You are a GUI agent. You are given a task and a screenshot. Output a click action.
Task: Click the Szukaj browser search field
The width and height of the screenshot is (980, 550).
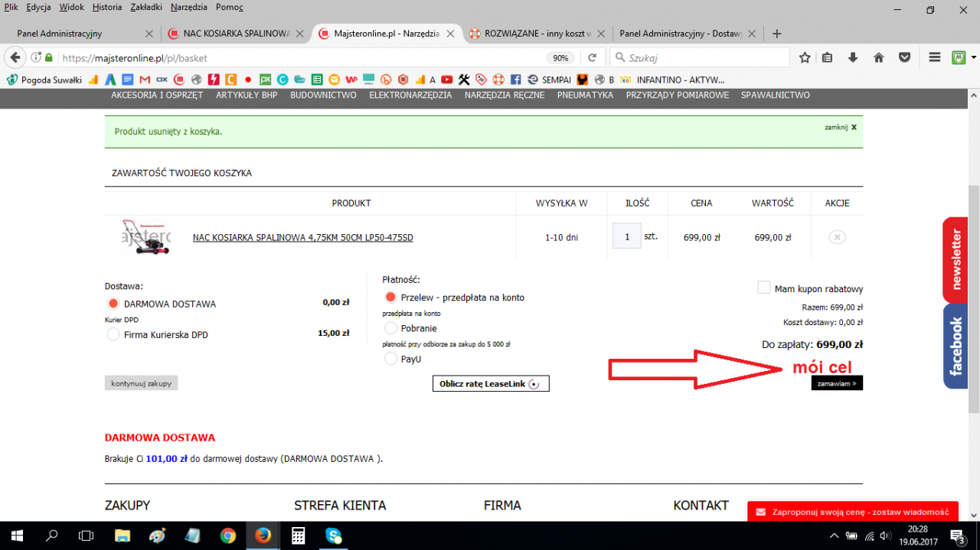point(700,58)
